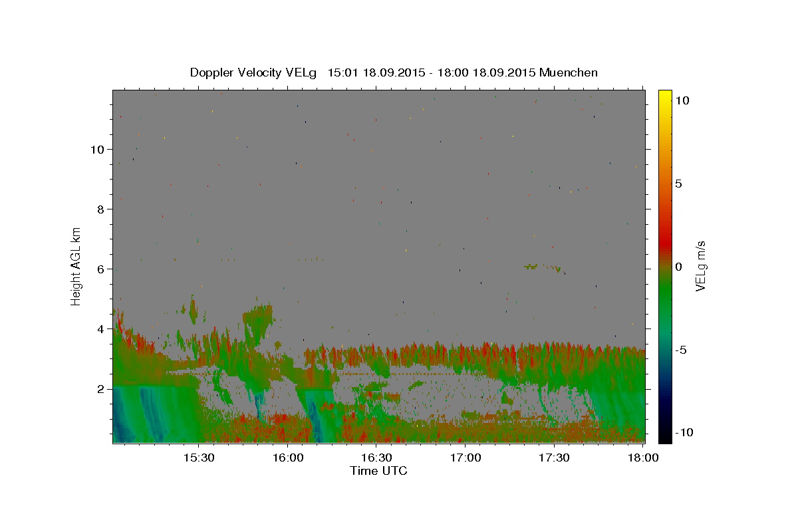The width and height of the screenshot is (798, 532).
Task: Click the black bottom of the colorbar
Action: pyautogui.click(x=665, y=436)
